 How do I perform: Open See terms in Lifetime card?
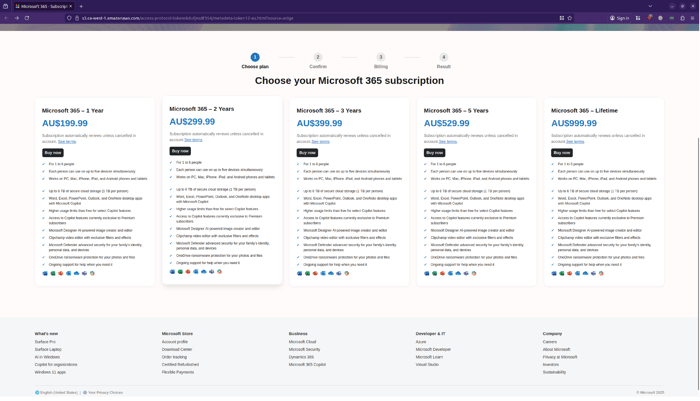(x=575, y=142)
